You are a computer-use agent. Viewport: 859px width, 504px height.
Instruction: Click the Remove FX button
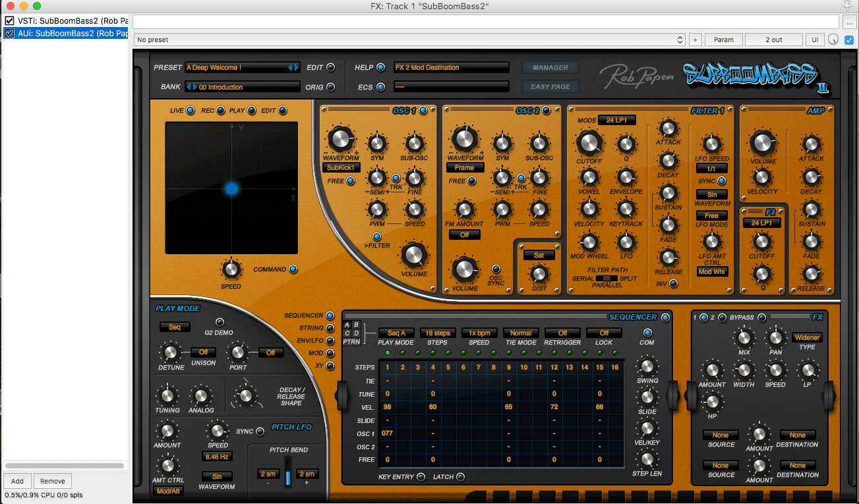click(53, 481)
